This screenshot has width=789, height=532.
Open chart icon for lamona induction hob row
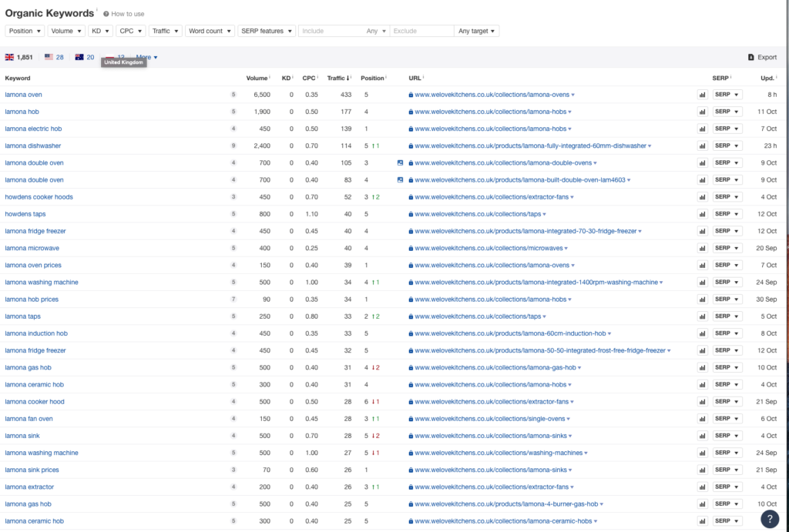703,333
